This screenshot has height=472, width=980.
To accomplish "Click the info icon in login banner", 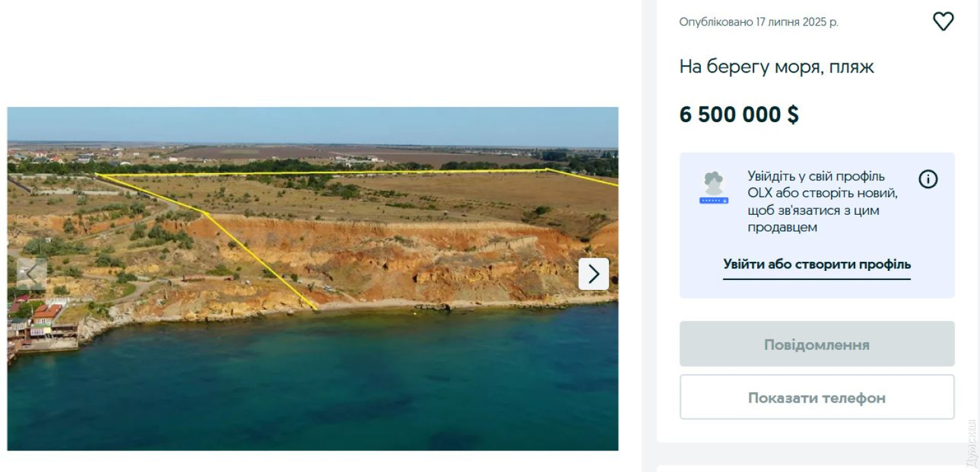I will (x=928, y=179).
